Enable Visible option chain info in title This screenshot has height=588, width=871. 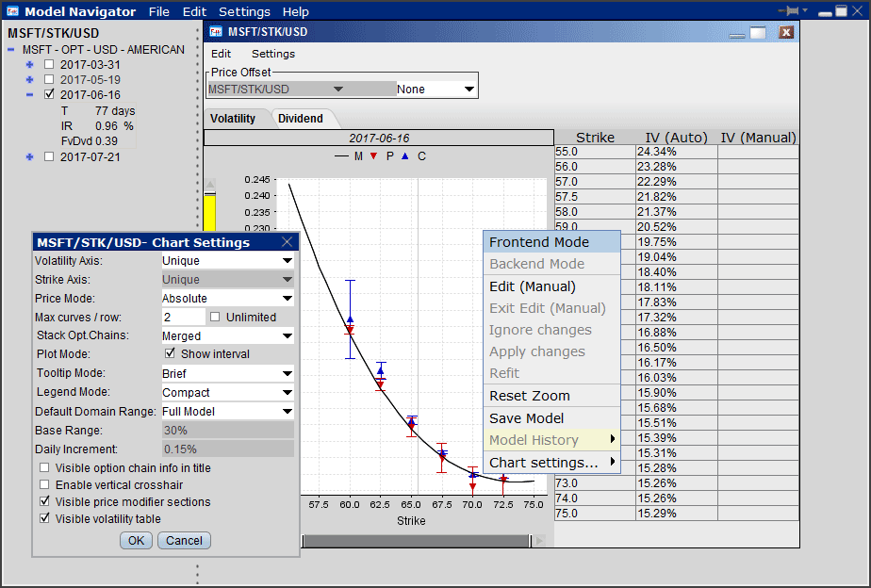pos(44,467)
